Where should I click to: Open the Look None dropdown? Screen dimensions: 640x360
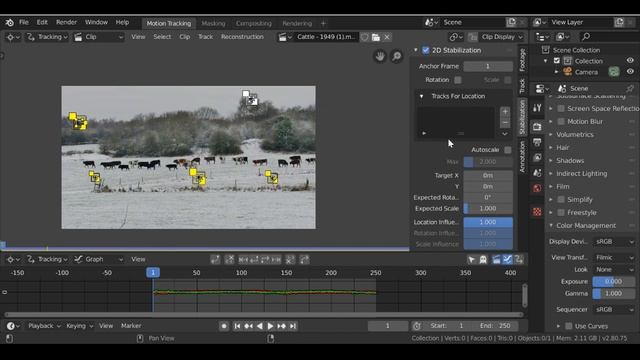614,270
